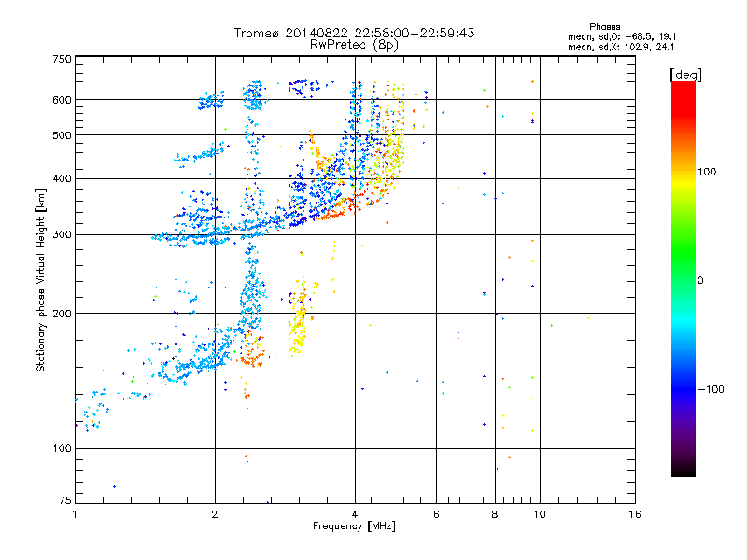
Task: Click the height axis tick label "600"
Action: (62, 100)
